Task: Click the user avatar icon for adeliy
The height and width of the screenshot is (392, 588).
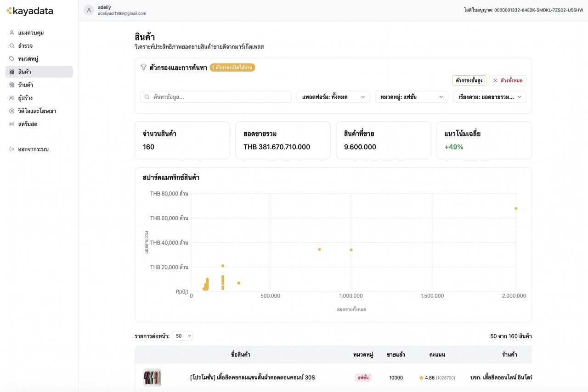Action: click(89, 10)
